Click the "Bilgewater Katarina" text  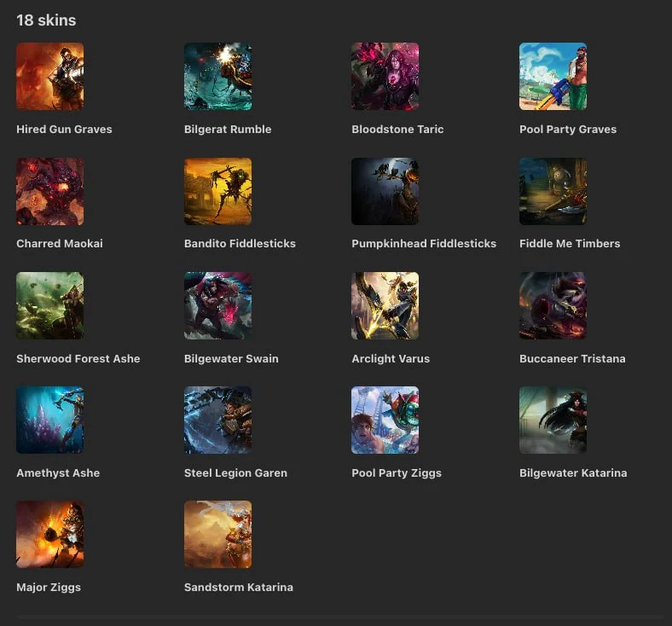[x=573, y=473]
